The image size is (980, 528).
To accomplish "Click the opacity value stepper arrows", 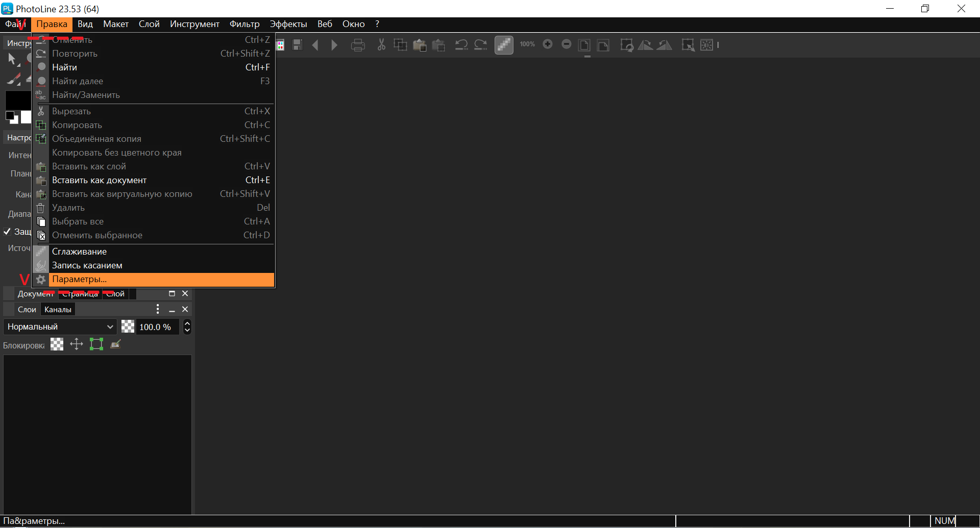I will click(x=187, y=327).
